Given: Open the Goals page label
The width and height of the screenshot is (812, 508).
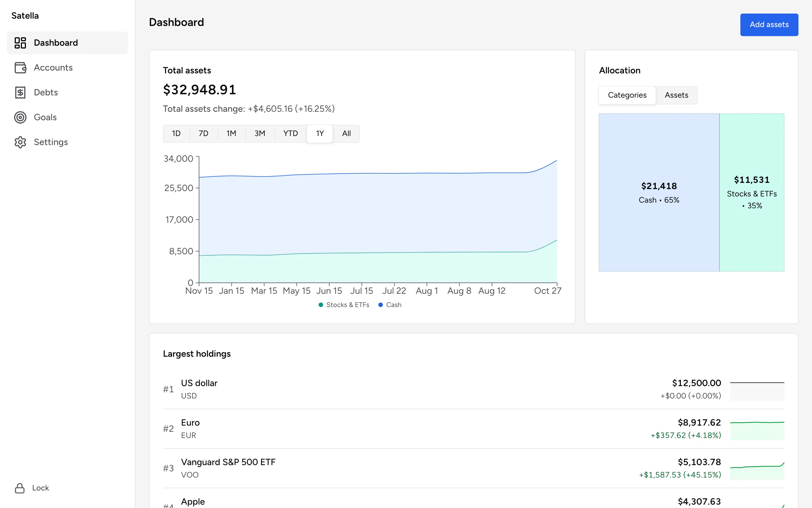Looking at the screenshot, I should (45, 117).
